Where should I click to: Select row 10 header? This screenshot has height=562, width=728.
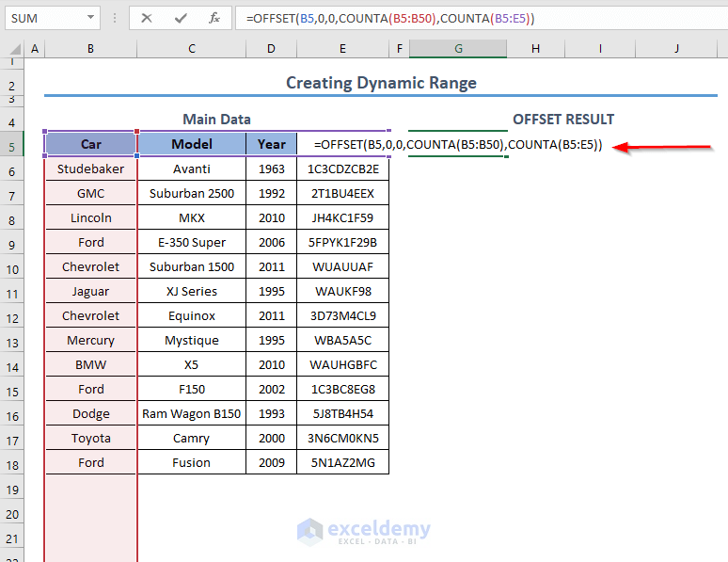click(x=12, y=269)
